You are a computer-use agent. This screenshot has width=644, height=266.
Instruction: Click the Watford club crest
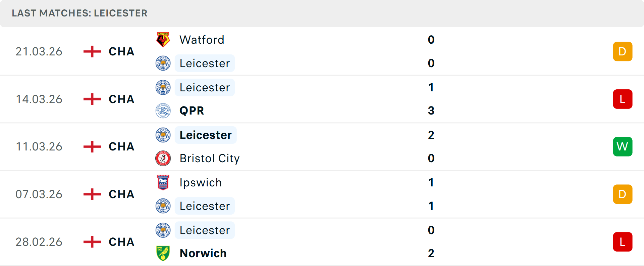(163, 39)
